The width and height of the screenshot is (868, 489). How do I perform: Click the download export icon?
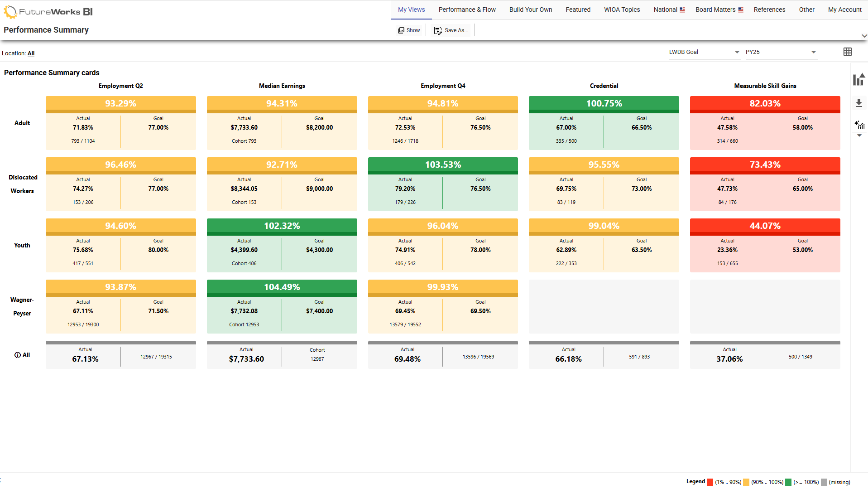pos(858,103)
